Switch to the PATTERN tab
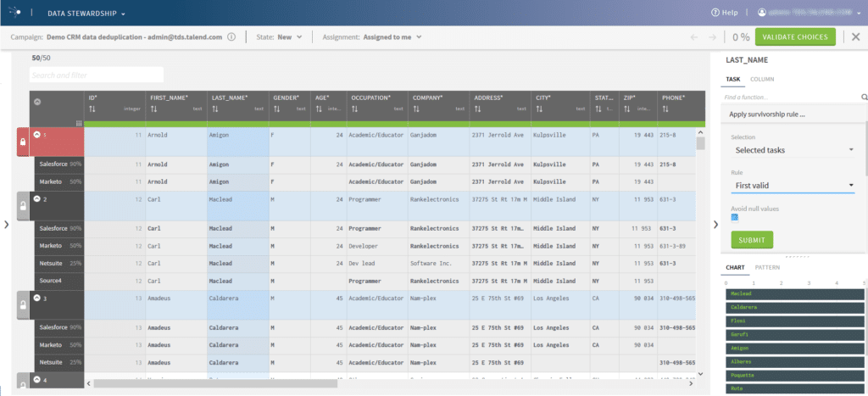Screen dimensions: 868x396 767,268
